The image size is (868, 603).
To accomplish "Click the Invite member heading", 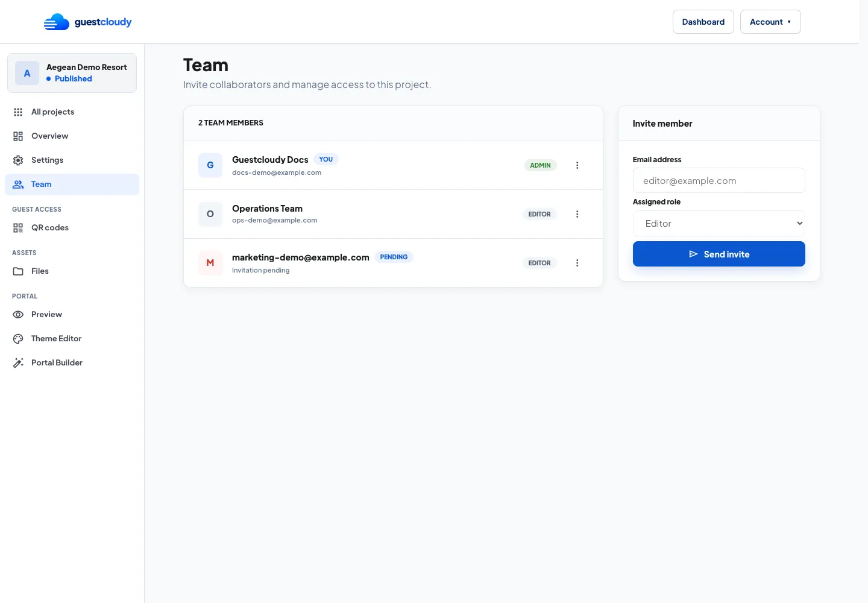I will point(662,124).
